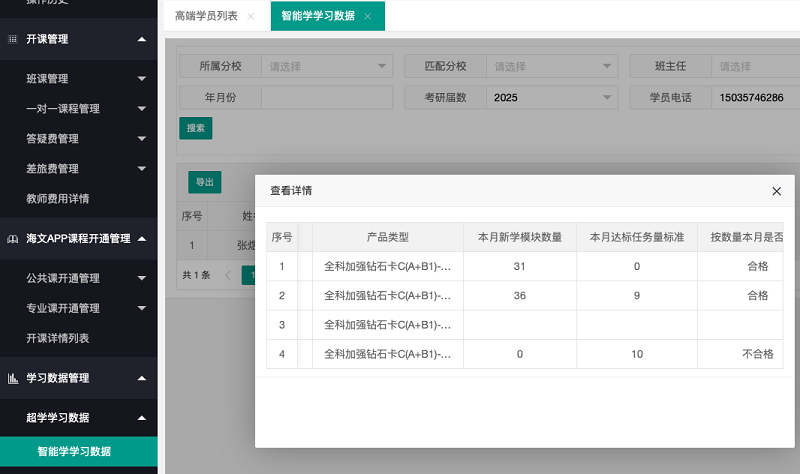Expand 一对一课程管理 submenu
This screenshot has width=800, height=474.
click(141, 109)
